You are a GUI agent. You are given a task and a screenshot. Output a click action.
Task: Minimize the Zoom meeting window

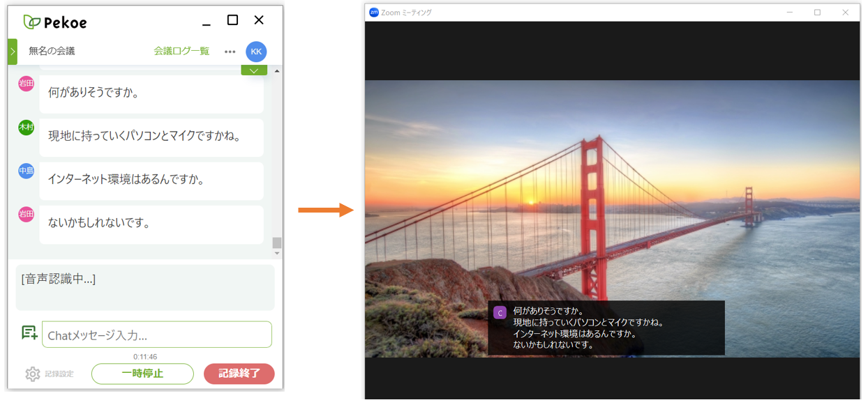pos(790,13)
